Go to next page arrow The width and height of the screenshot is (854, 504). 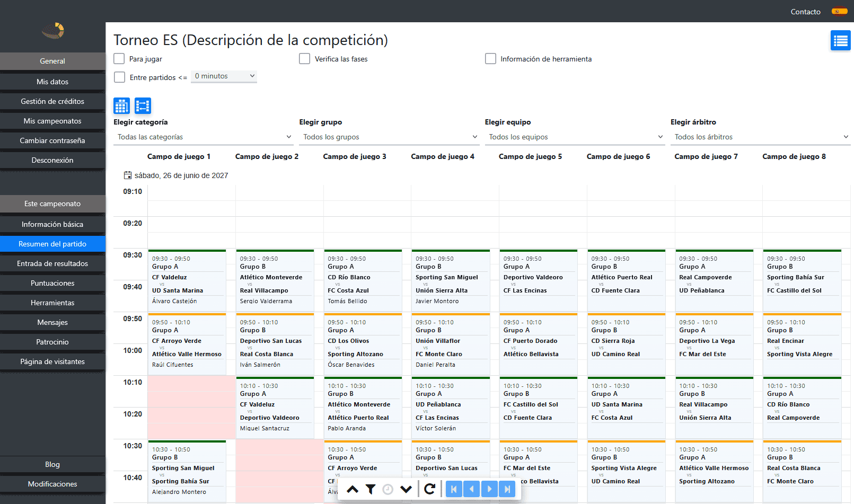point(489,489)
